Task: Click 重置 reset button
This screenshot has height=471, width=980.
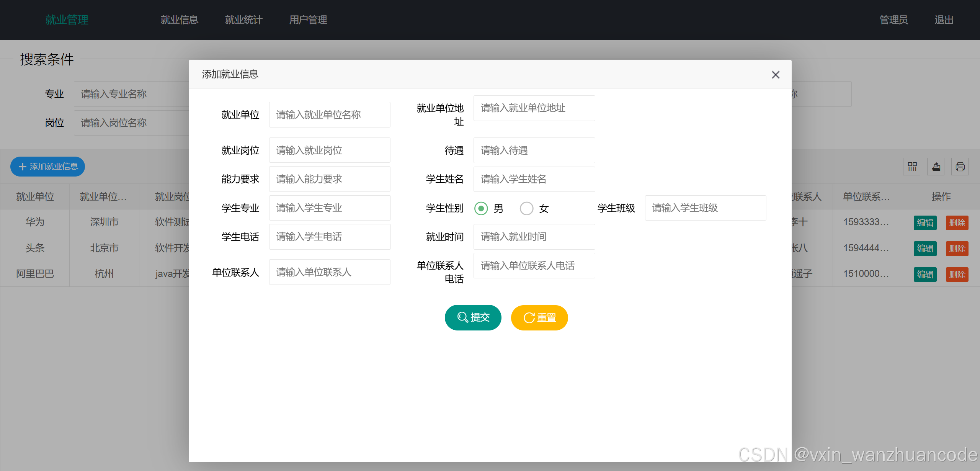Action: coord(539,318)
